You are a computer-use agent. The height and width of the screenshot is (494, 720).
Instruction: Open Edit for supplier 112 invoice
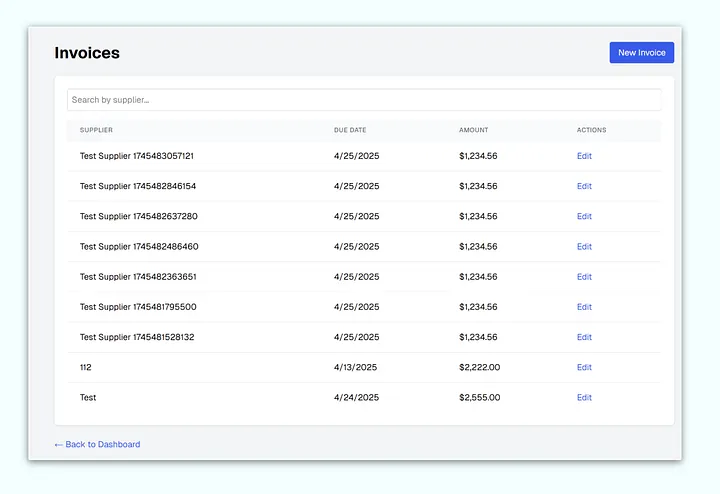click(584, 367)
